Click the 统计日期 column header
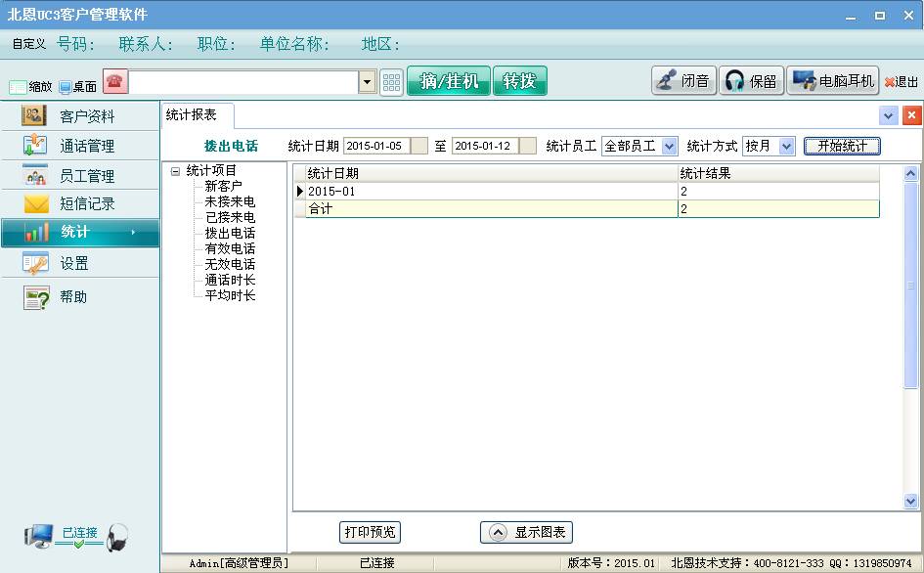This screenshot has height=573, width=924. click(x=492, y=173)
